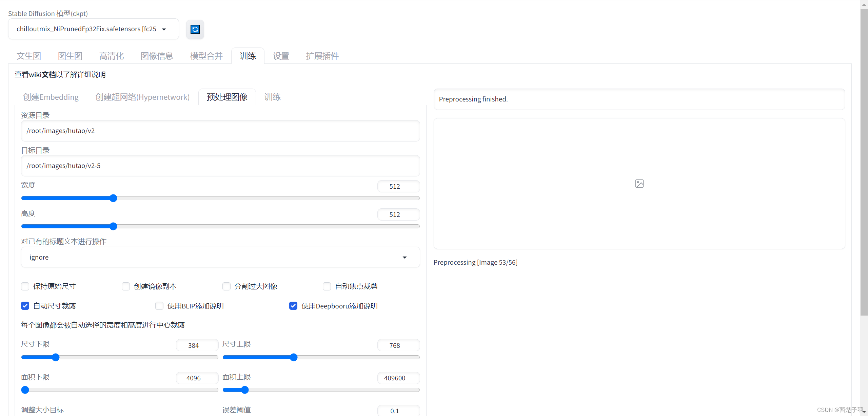
Task: Click the 'Preprocessing [Image 53/56]' progress text
Action: (x=475, y=262)
